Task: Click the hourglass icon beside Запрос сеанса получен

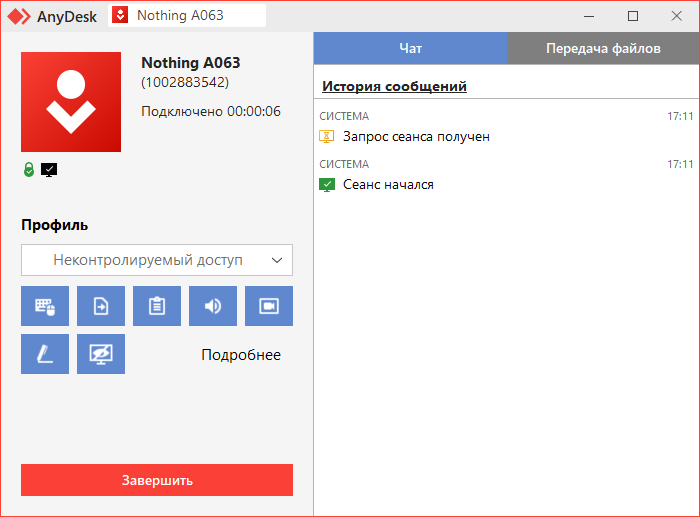Action: click(327, 136)
